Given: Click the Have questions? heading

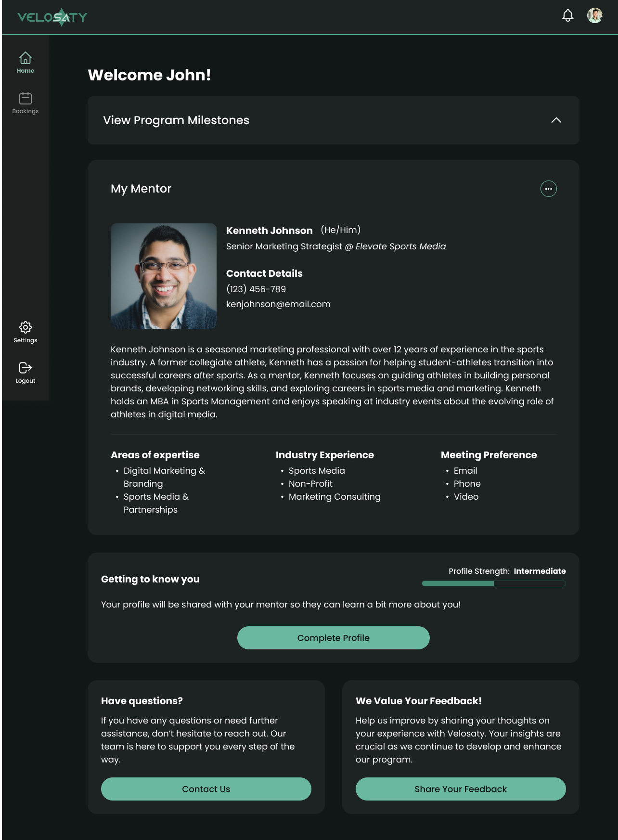Looking at the screenshot, I should [142, 701].
